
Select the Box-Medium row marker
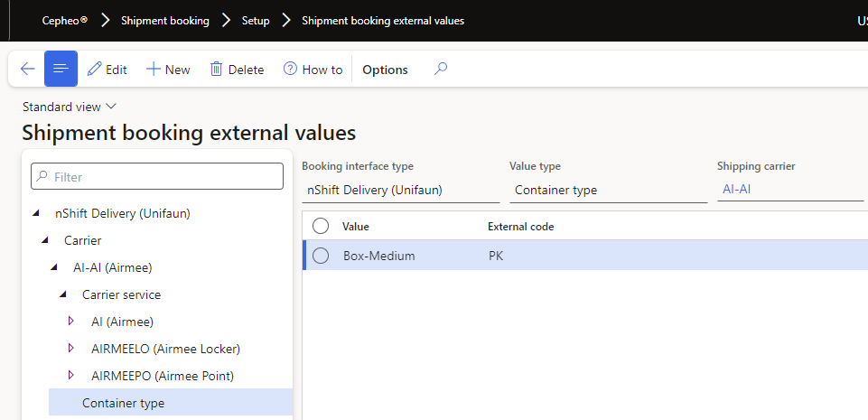(x=321, y=256)
